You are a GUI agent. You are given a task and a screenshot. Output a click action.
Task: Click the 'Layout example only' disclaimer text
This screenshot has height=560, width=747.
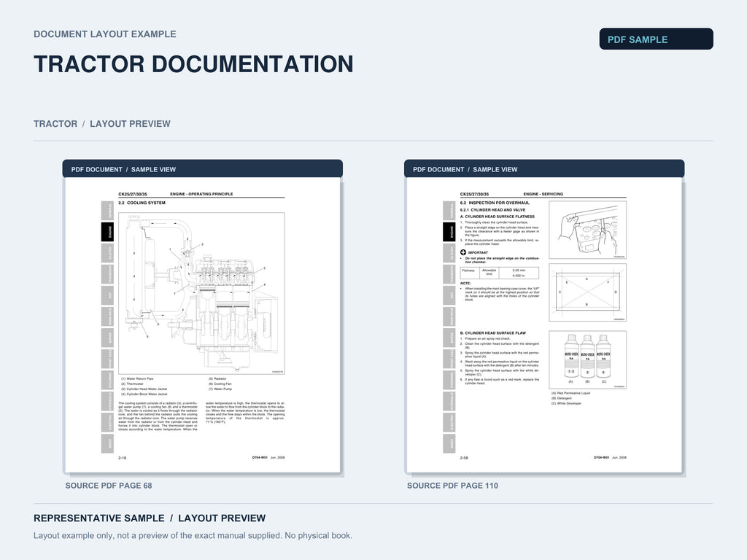click(193, 536)
